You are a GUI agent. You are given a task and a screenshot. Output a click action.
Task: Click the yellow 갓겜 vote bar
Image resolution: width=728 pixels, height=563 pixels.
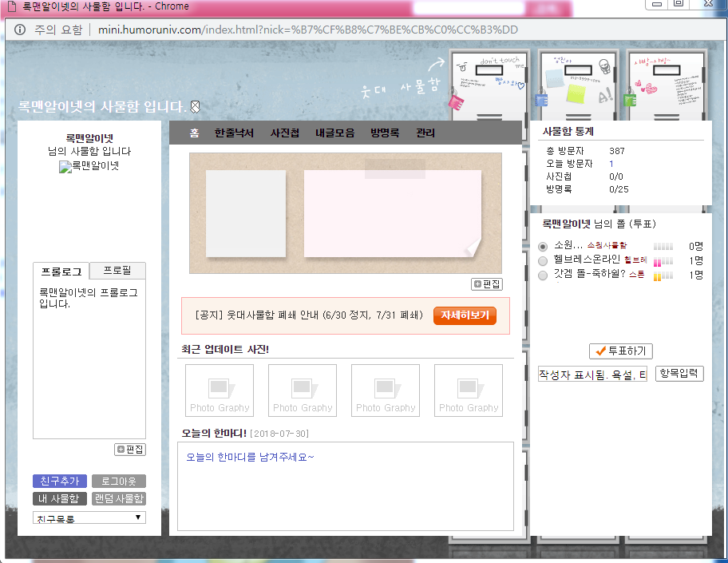click(x=663, y=276)
